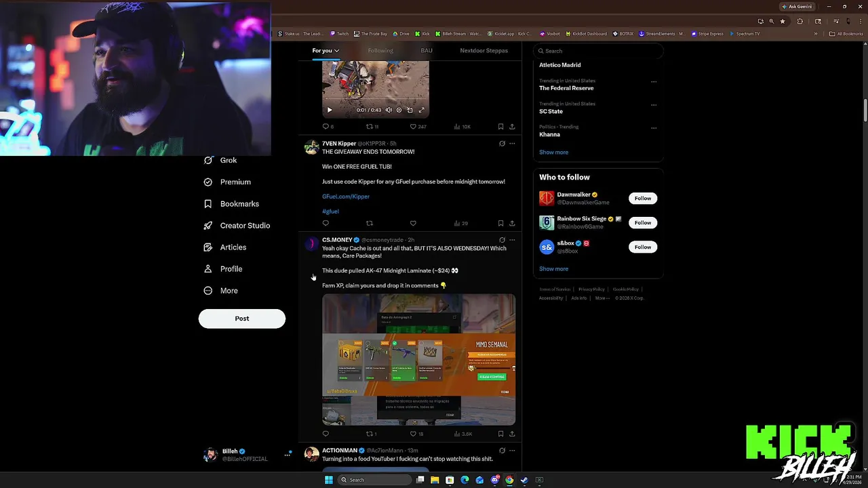
Task: Share 7VEN Kipper giveaway post
Action: coord(512,223)
